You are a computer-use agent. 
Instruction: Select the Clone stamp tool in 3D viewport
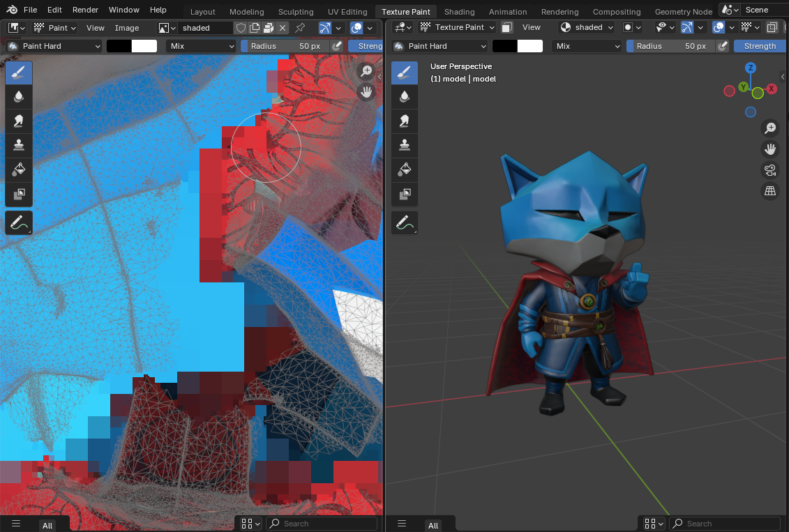(405, 145)
